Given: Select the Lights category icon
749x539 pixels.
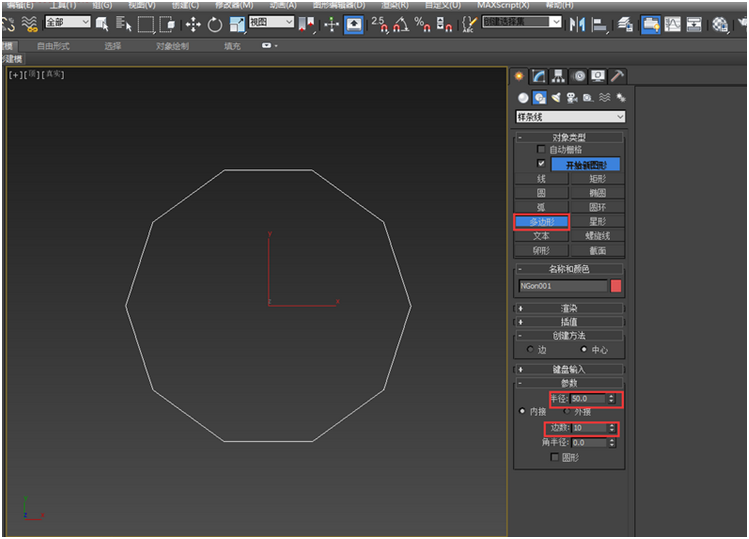Looking at the screenshot, I should coord(556,97).
